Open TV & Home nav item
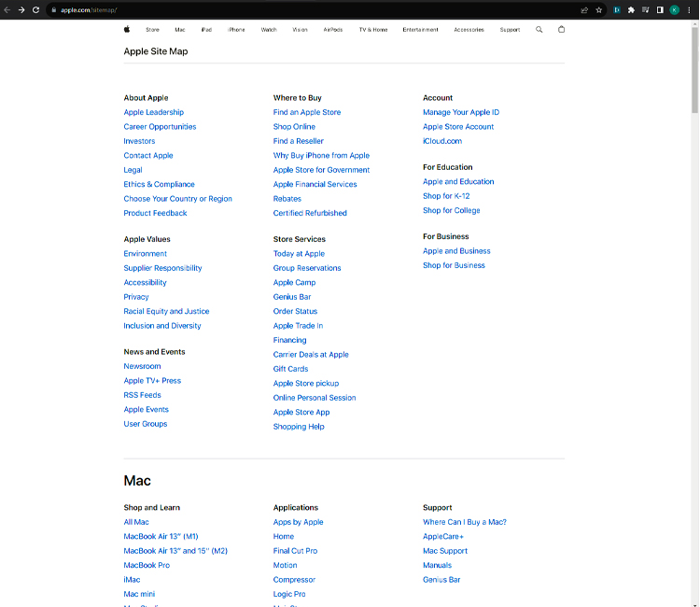Viewport: 700px width, 607px height. [373, 30]
